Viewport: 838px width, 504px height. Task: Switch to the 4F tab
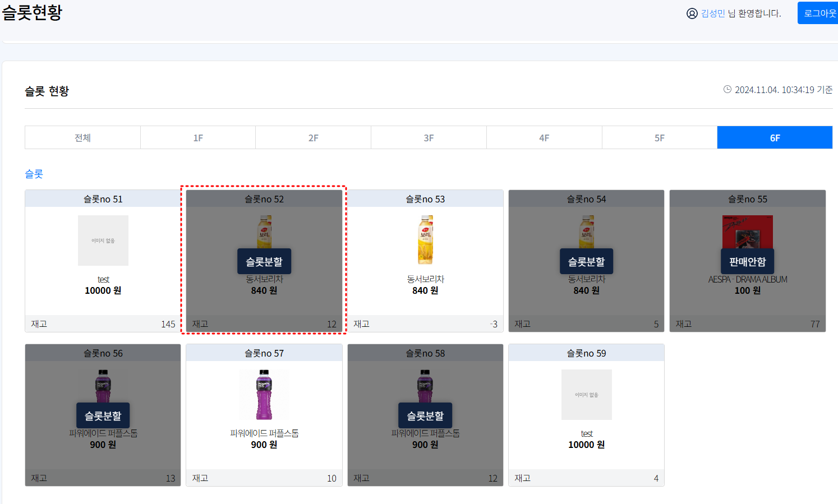click(x=544, y=137)
